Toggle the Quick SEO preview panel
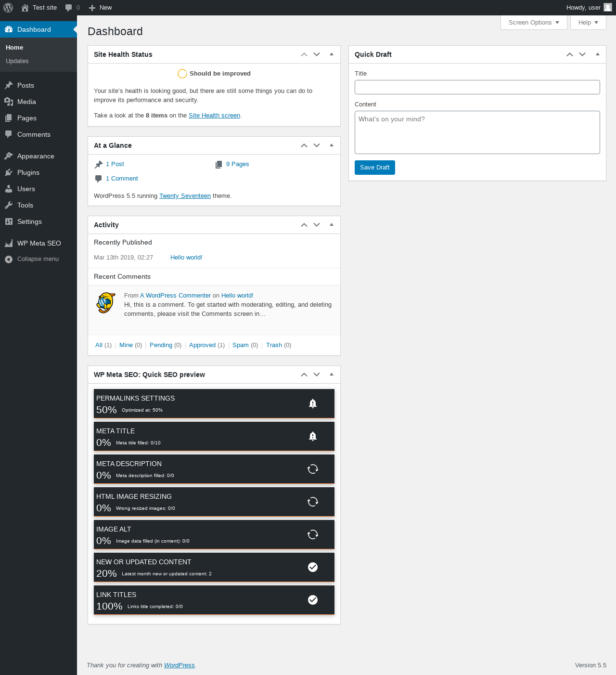This screenshot has height=675, width=616. tap(332, 375)
